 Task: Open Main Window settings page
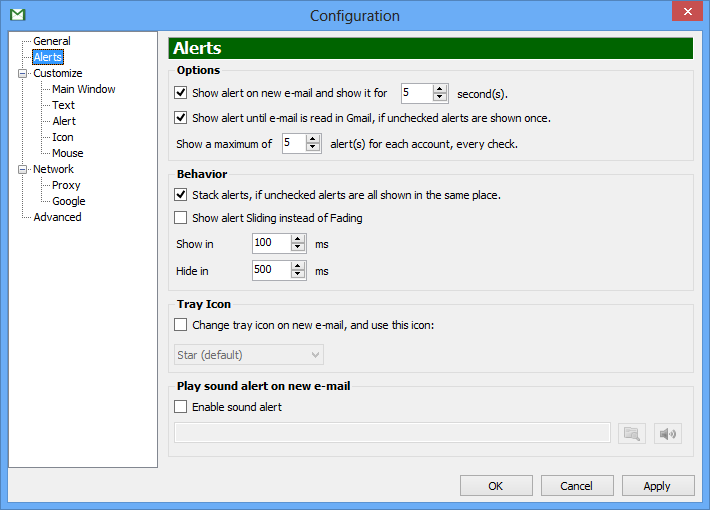point(84,89)
